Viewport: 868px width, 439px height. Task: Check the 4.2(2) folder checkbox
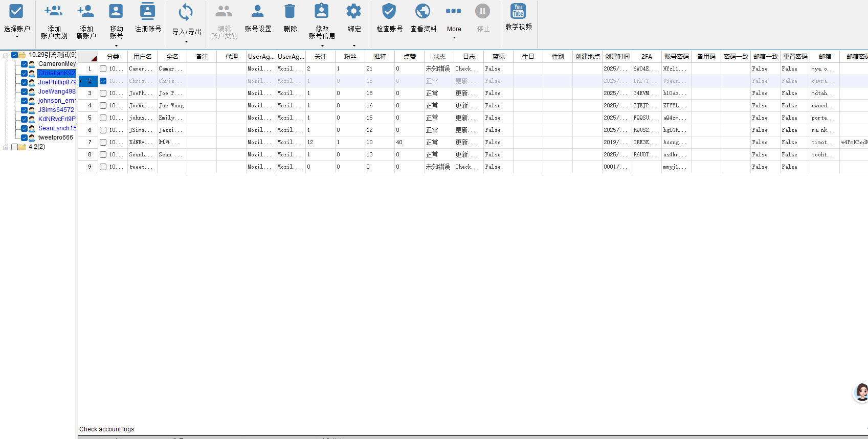click(15, 147)
